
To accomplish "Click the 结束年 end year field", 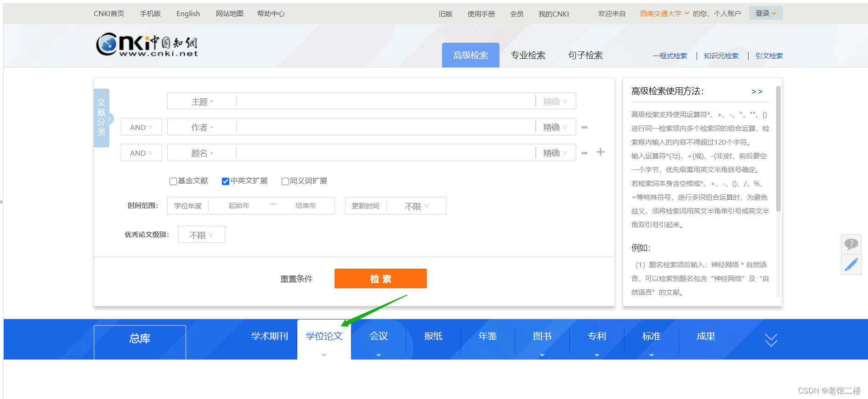I will [306, 206].
